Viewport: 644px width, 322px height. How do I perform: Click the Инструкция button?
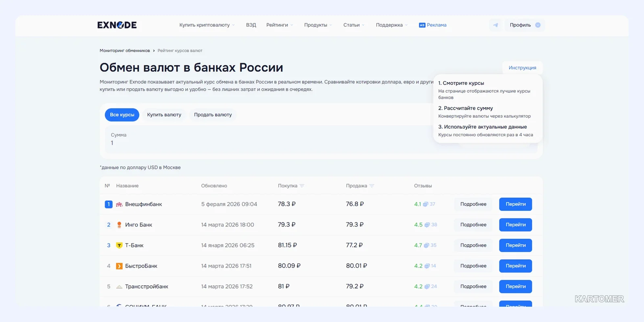(522, 68)
